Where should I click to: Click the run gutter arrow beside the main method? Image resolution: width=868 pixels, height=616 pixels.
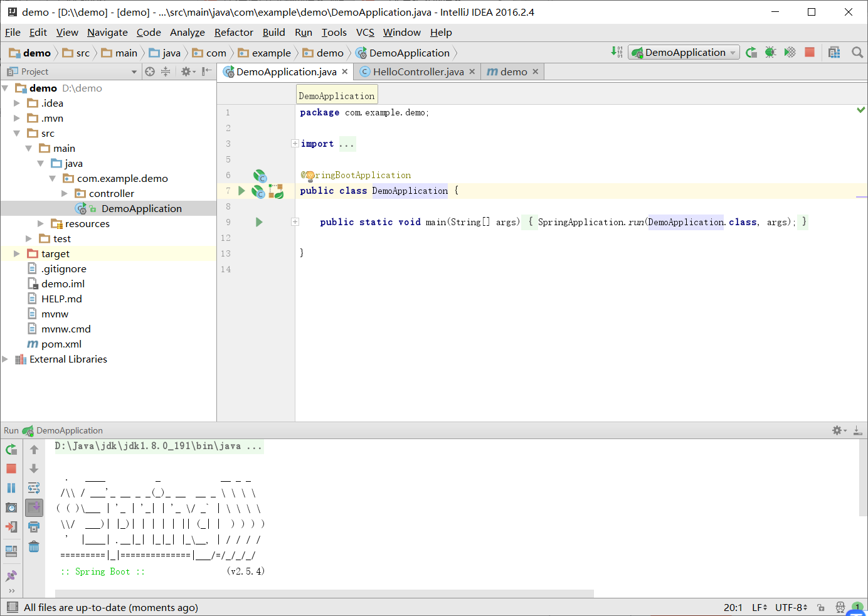tap(259, 222)
